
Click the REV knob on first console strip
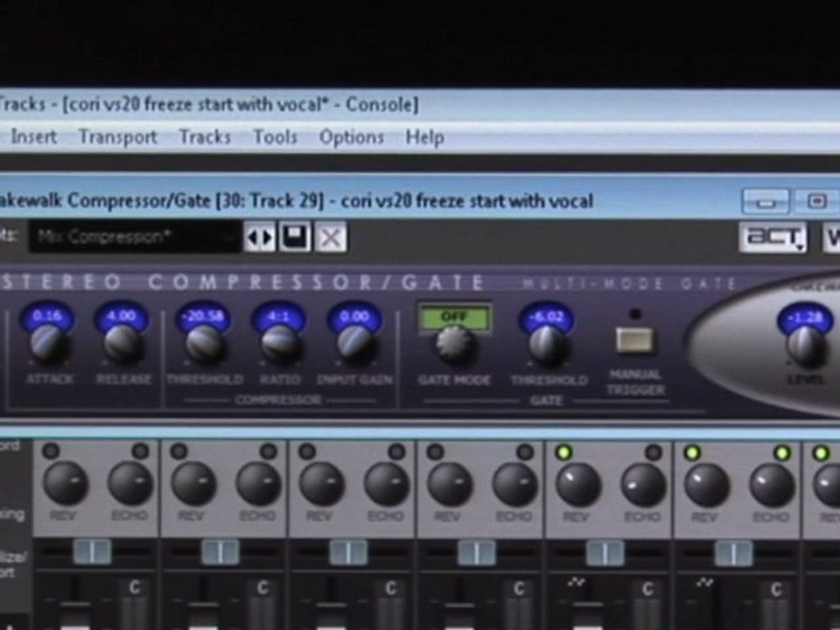pos(66,484)
